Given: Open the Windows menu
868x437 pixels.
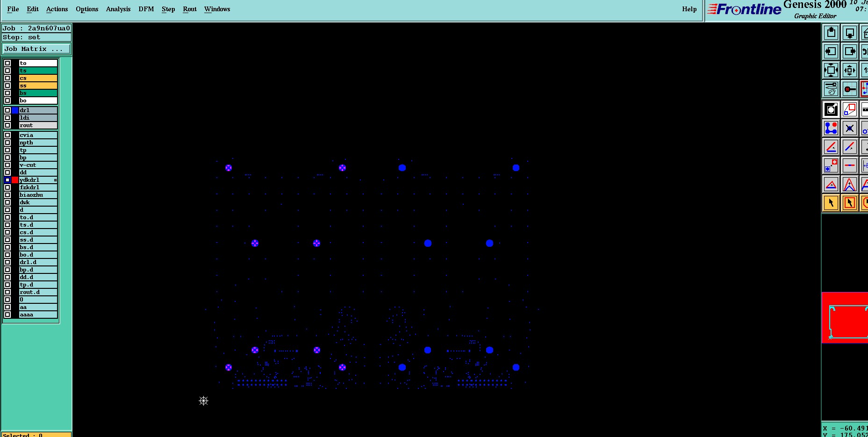Looking at the screenshot, I should 217,9.
